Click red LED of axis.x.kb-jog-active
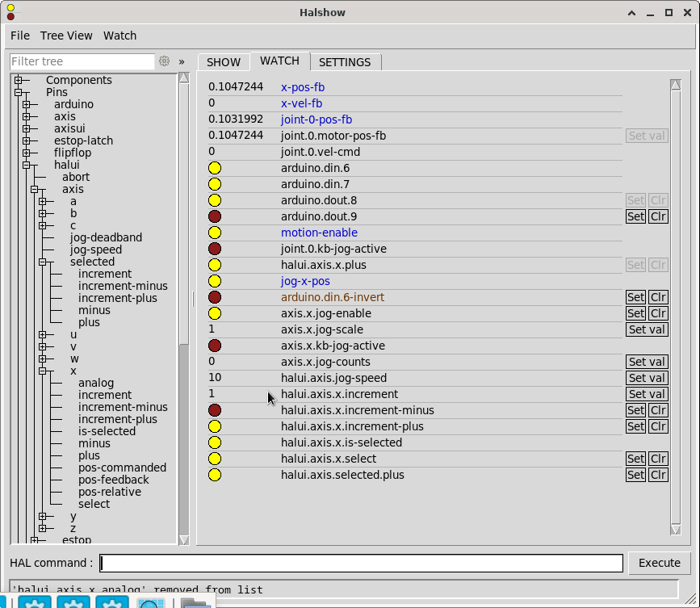 click(215, 346)
